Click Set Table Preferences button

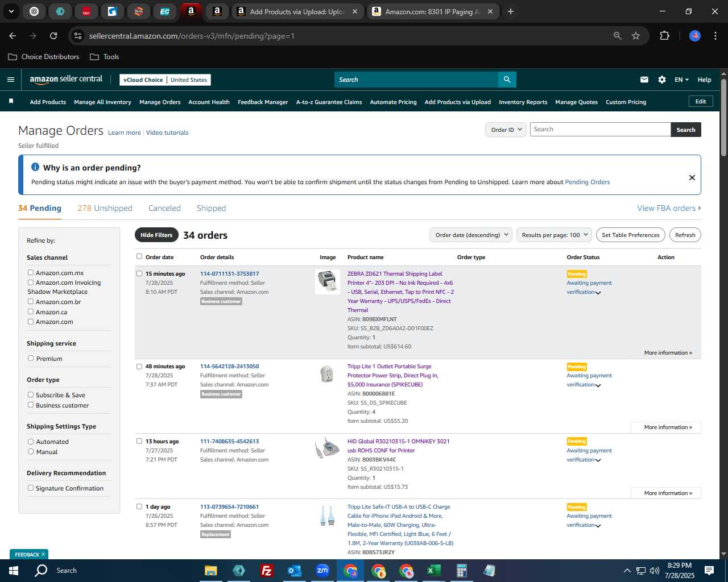(x=631, y=235)
